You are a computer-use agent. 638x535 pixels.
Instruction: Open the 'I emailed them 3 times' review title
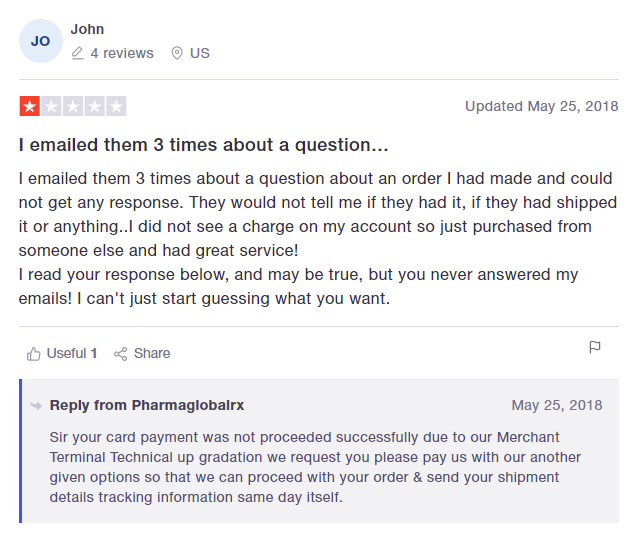coord(204,145)
